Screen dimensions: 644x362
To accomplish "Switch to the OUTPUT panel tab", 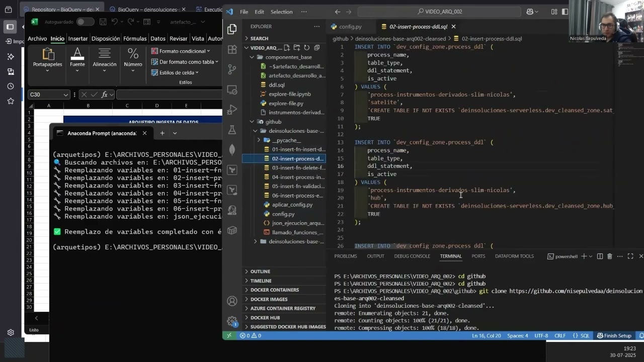I will 375,256.
